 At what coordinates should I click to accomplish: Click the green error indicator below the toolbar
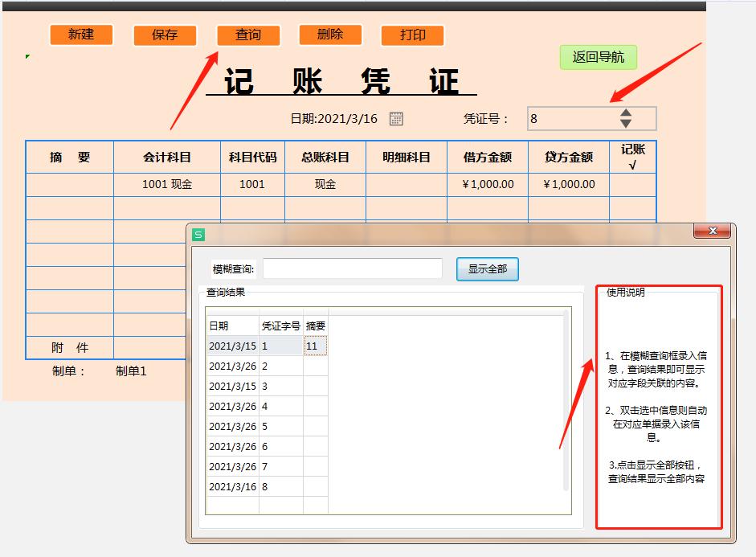coord(27,57)
